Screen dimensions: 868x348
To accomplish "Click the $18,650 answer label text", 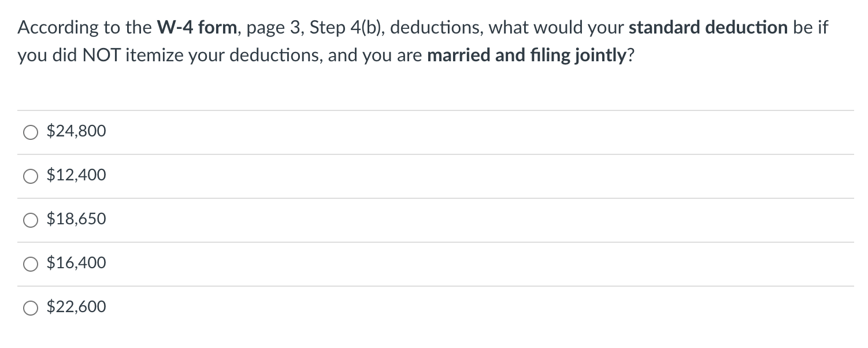I will (x=76, y=219).
